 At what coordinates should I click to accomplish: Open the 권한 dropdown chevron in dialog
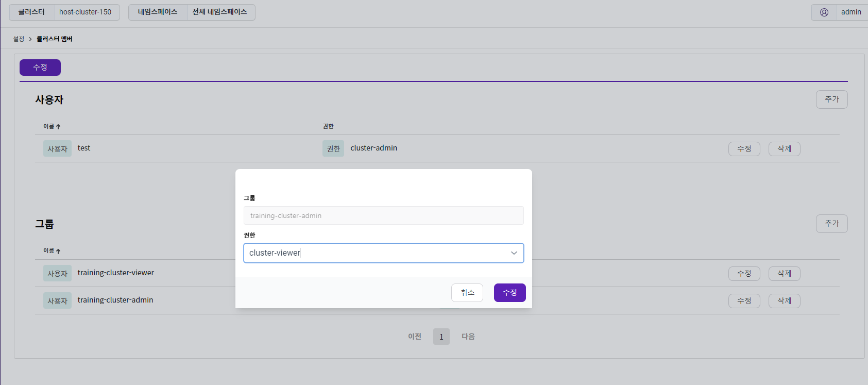tap(514, 253)
